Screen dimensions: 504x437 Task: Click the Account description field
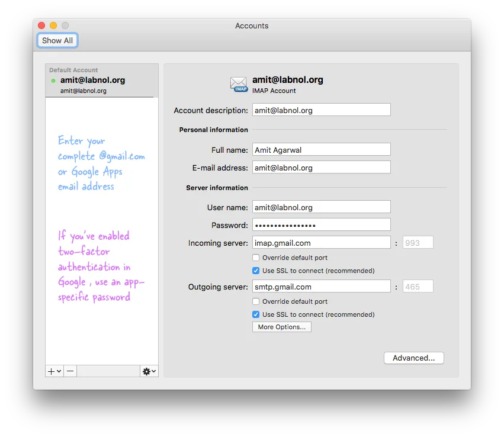click(x=321, y=110)
